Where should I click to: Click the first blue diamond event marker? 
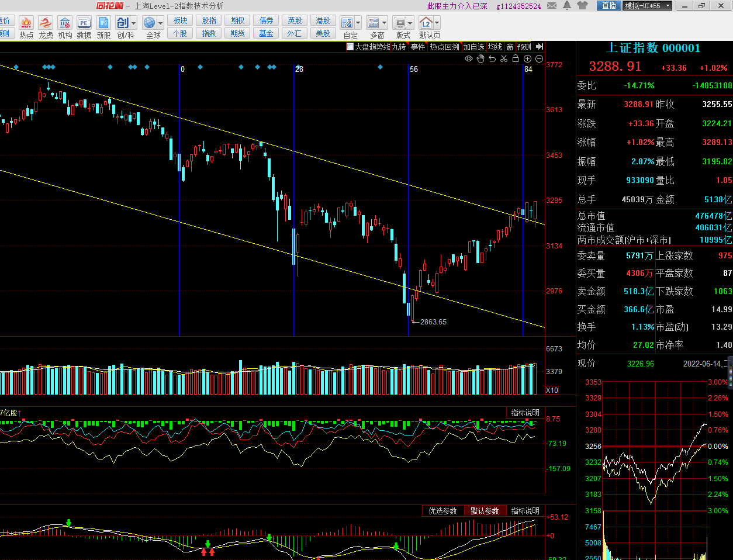tap(16, 67)
